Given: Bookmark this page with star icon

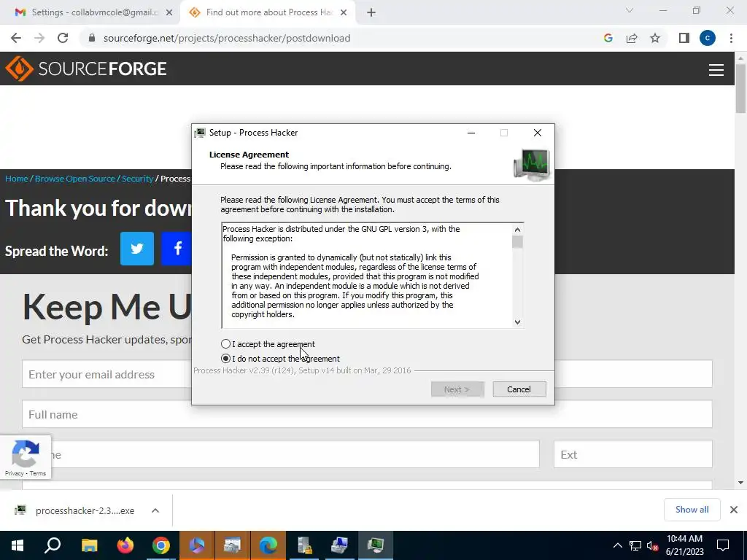Looking at the screenshot, I should [x=655, y=38].
